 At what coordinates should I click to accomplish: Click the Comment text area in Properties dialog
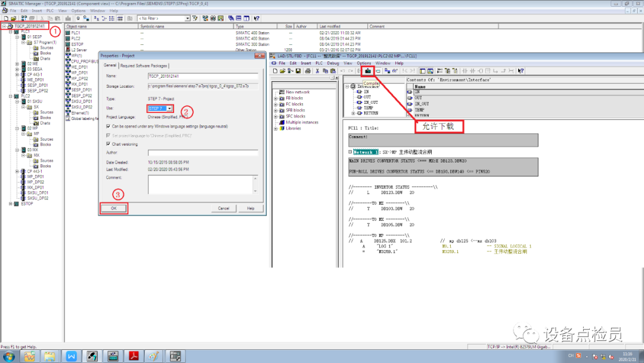(200, 184)
